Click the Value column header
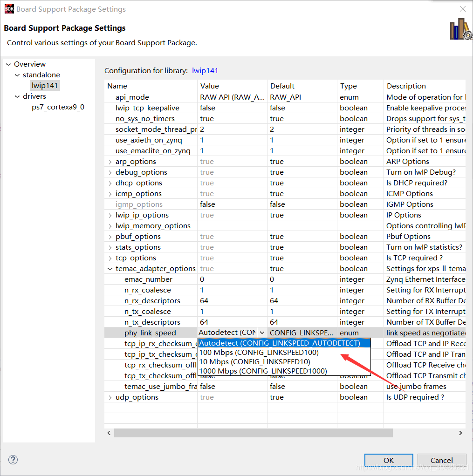The width and height of the screenshot is (473, 476). click(233, 86)
